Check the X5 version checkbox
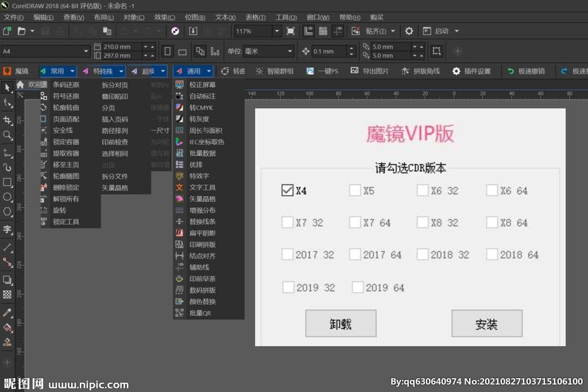This screenshot has width=588, height=392. tap(356, 190)
